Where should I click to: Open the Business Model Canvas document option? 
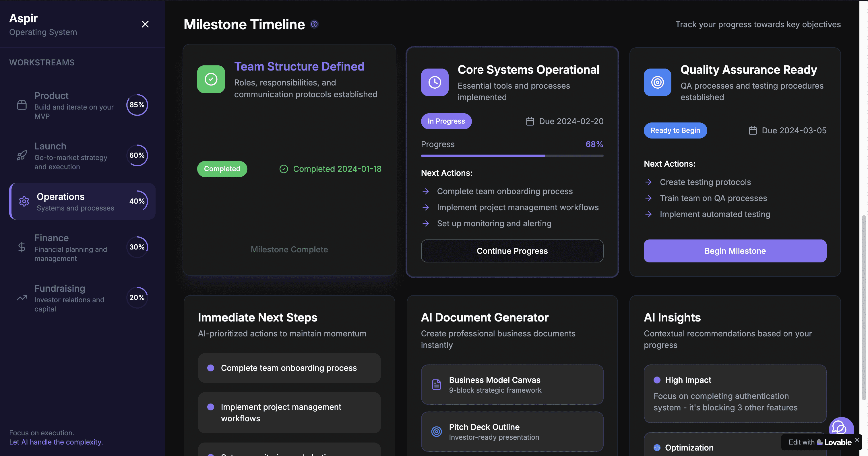512,385
